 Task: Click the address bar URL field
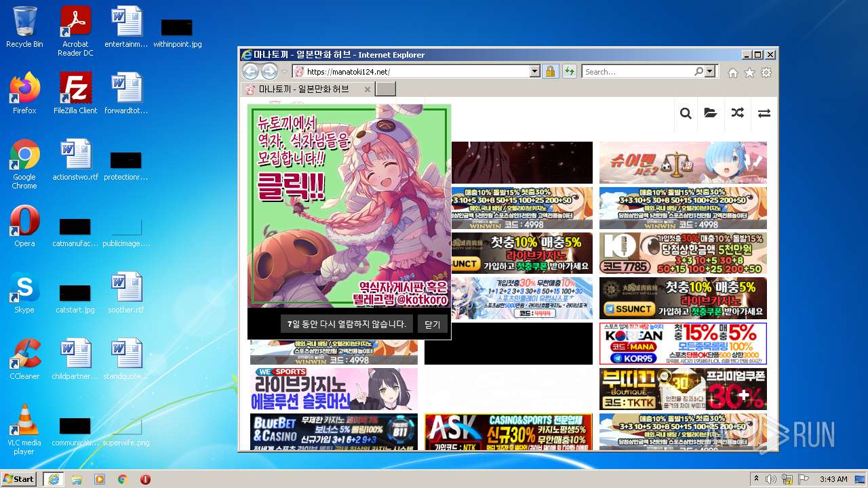pos(416,71)
